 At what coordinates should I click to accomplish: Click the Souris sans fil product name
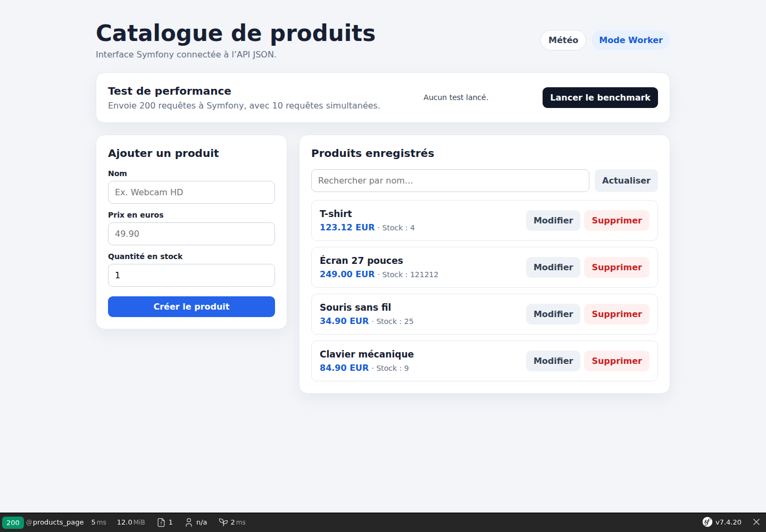tap(355, 307)
